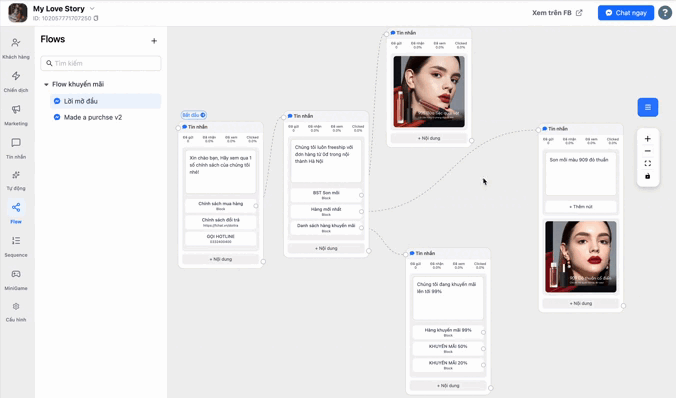This screenshot has height=398, width=676.
Task: Click red-lips model image in right card
Action: (x=581, y=257)
